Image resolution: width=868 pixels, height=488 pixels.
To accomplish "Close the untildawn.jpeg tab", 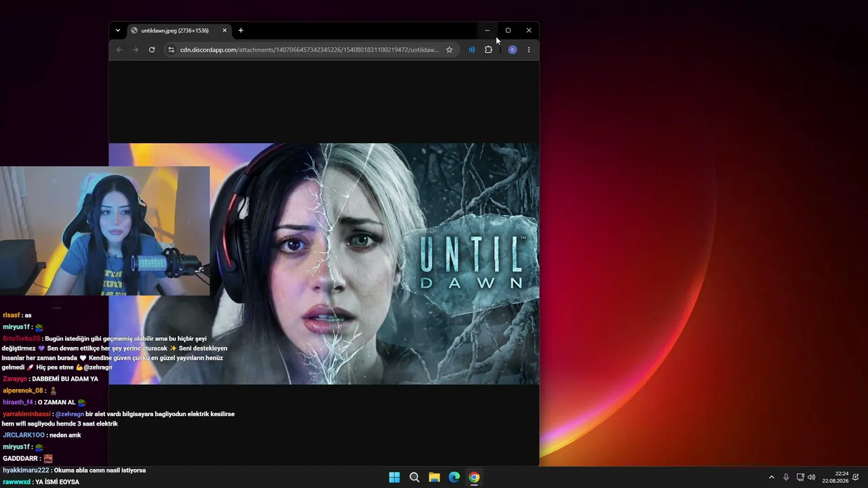I will 224,30.
